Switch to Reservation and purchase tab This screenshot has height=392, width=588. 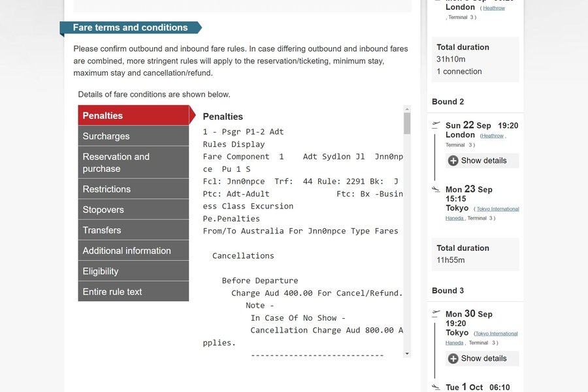point(133,163)
